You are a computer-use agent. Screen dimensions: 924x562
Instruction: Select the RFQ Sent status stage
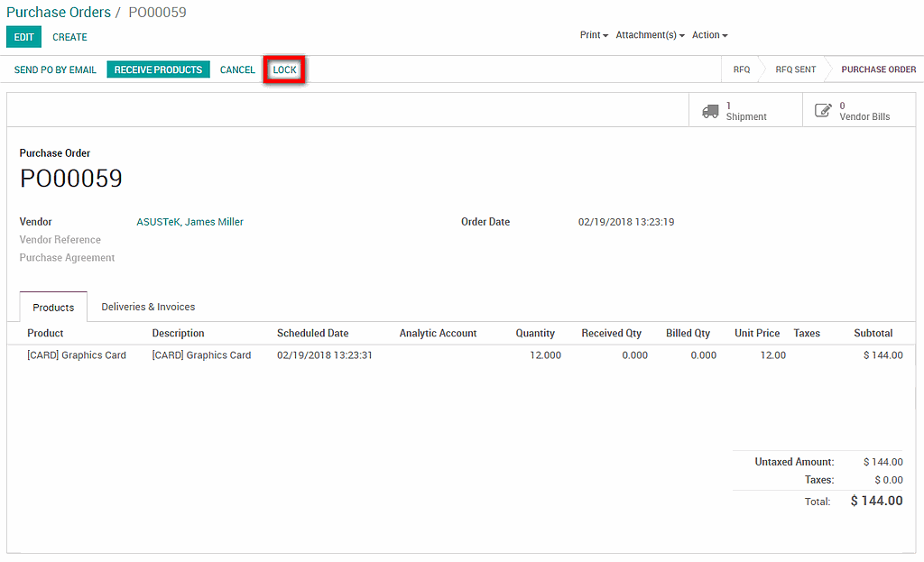795,69
